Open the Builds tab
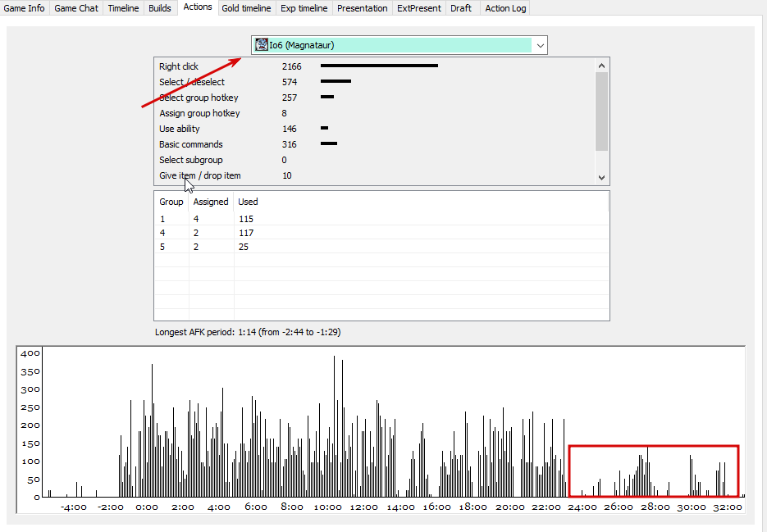 click(160, 8)
